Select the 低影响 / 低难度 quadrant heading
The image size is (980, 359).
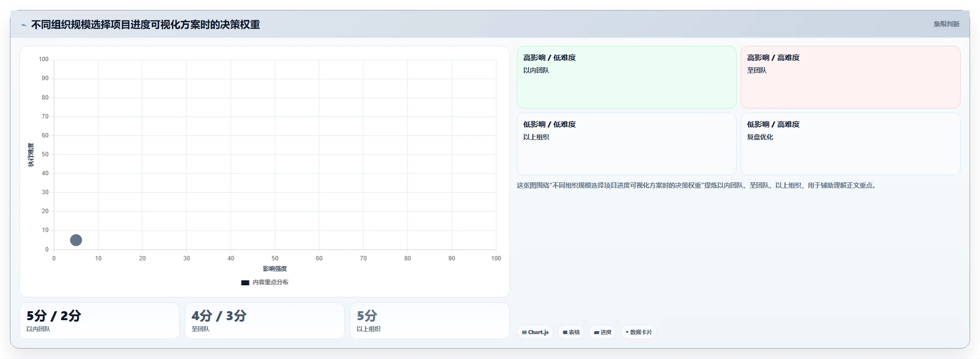pos(549,124)
